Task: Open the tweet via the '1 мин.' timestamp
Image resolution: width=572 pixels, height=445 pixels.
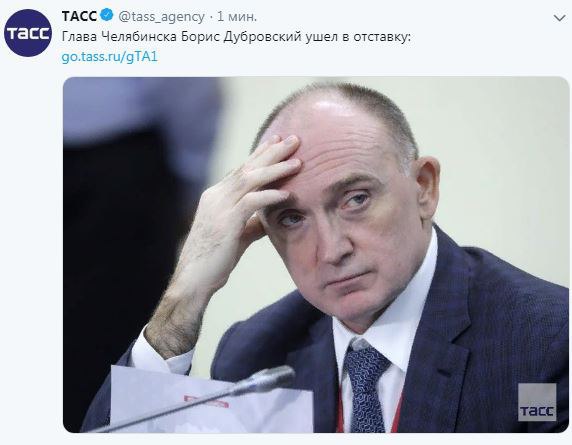Action: coord(237,16)
